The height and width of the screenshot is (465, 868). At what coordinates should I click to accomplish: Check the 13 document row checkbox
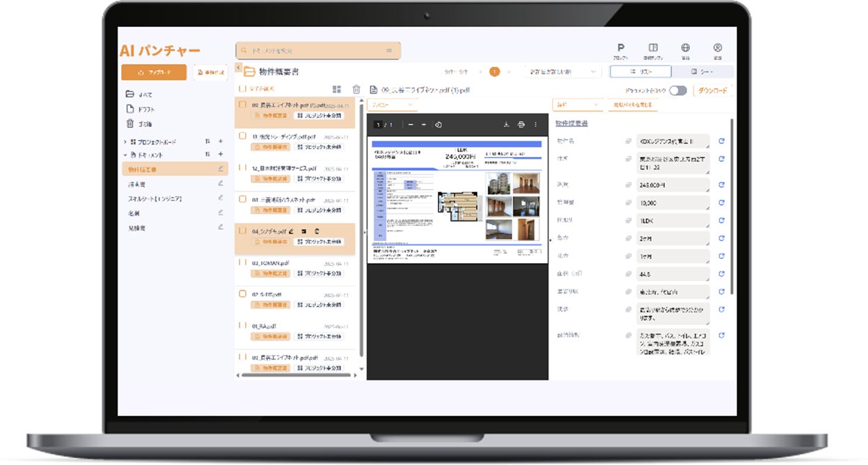pyautogui.click(x=242, y=136)
